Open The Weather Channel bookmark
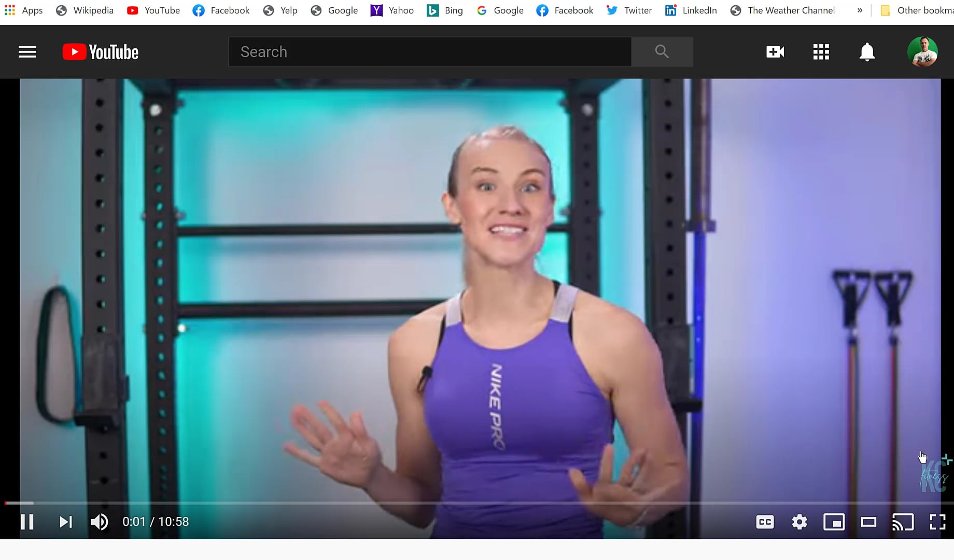 782,10
